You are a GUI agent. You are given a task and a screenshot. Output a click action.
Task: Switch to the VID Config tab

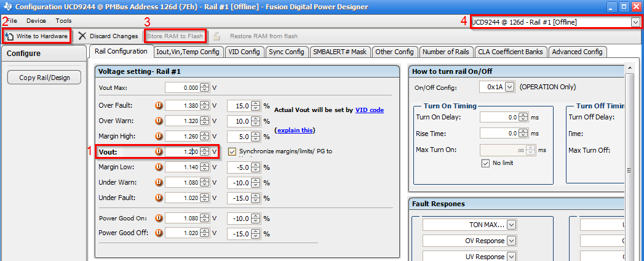coord(244,52)
